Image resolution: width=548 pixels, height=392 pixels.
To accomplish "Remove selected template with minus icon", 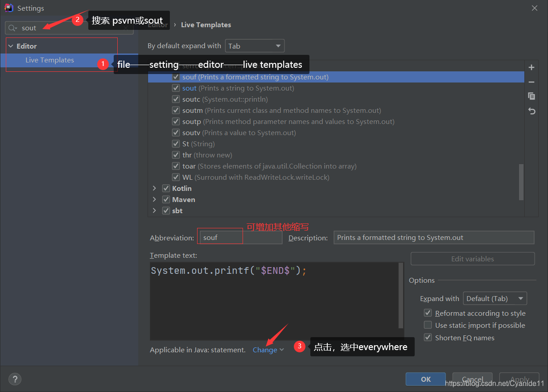I will [x=532, y=82].
